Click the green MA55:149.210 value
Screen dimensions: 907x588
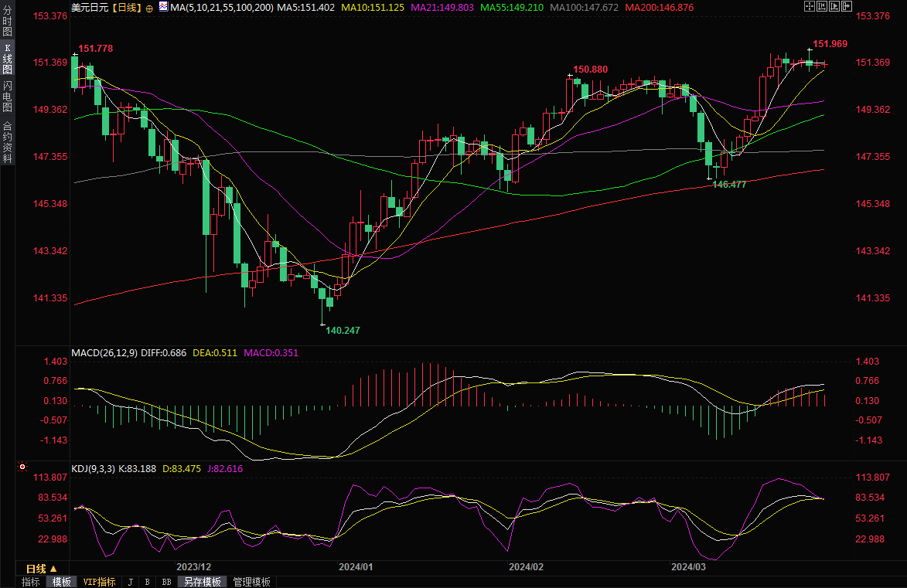coord(512,8)
